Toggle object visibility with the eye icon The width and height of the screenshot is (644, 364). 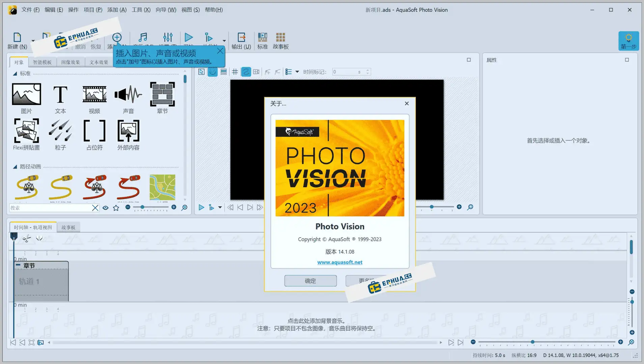pos(106,208)
